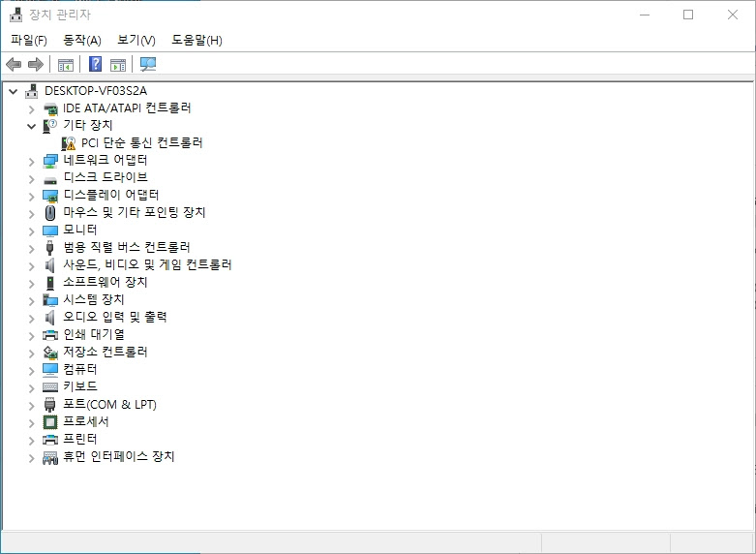Click the 저장소 컨트롤러 icon

50,353
